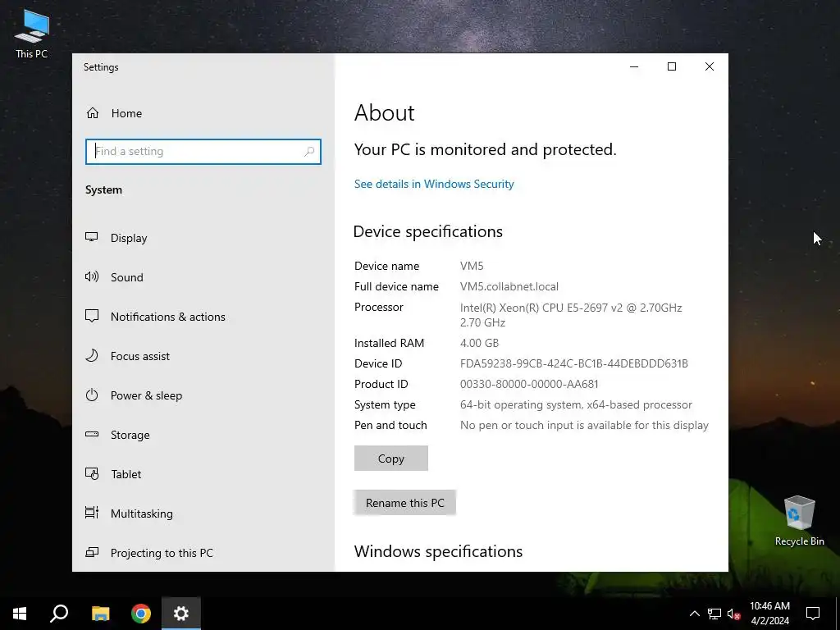Viewport: 840px width, 630px height.
Task: Open taskbar search magnifier
Action: [59, 614]
